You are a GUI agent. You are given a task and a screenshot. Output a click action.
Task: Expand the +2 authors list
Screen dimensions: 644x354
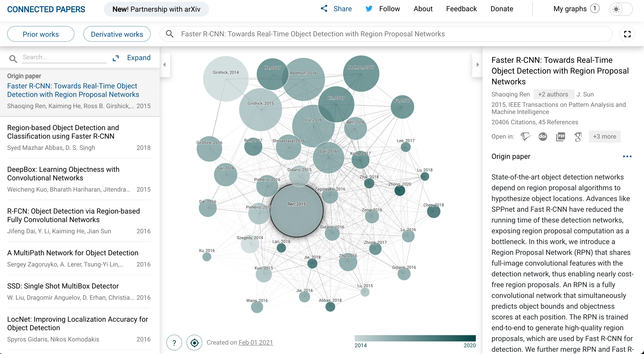[x=553, y=94]
